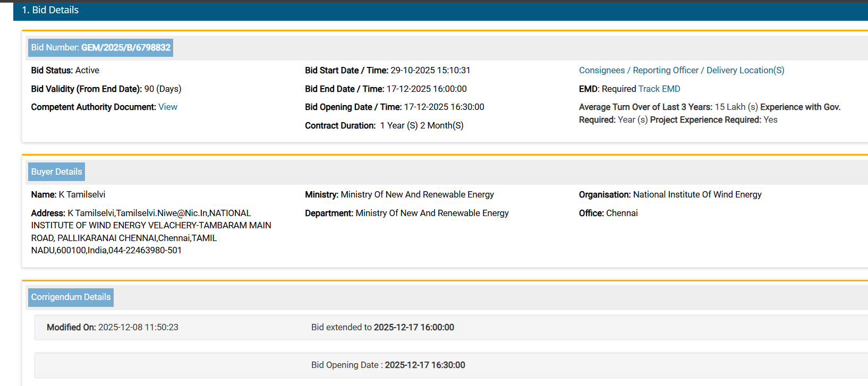Open Consignees / Reporting Officer / Delivery Location(S) link
This screenshot has width=868, height=386.
[681, 71]
